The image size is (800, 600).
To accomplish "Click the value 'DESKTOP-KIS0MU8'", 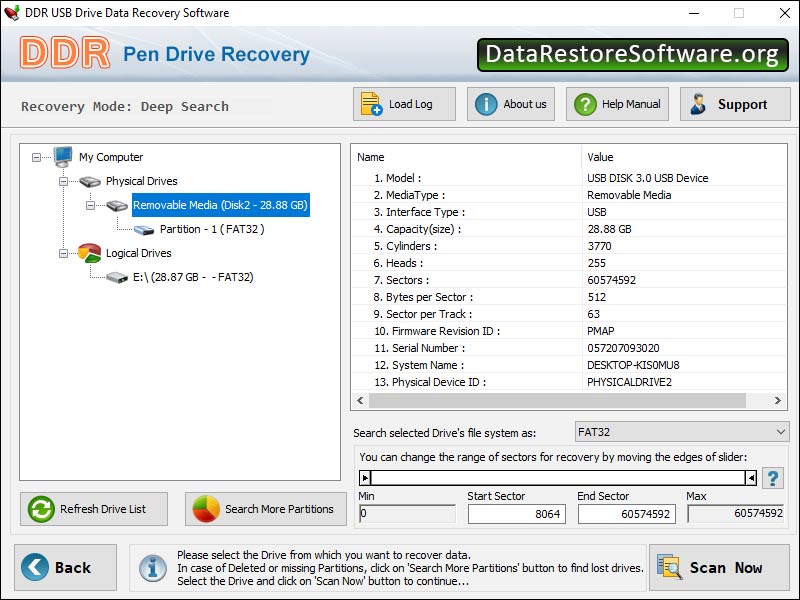I will (633, 365).
